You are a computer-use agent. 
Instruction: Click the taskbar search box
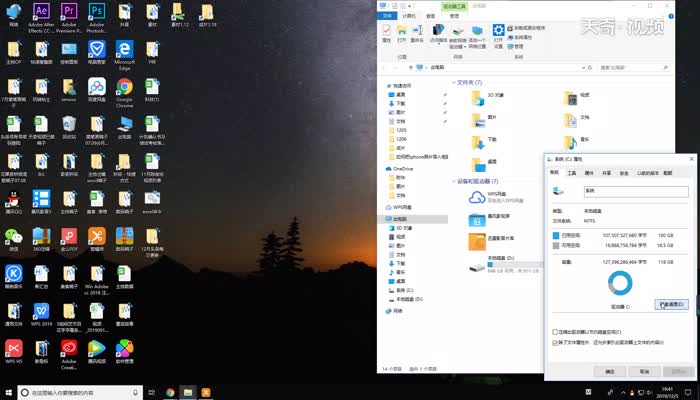click(x=80, y=392)
